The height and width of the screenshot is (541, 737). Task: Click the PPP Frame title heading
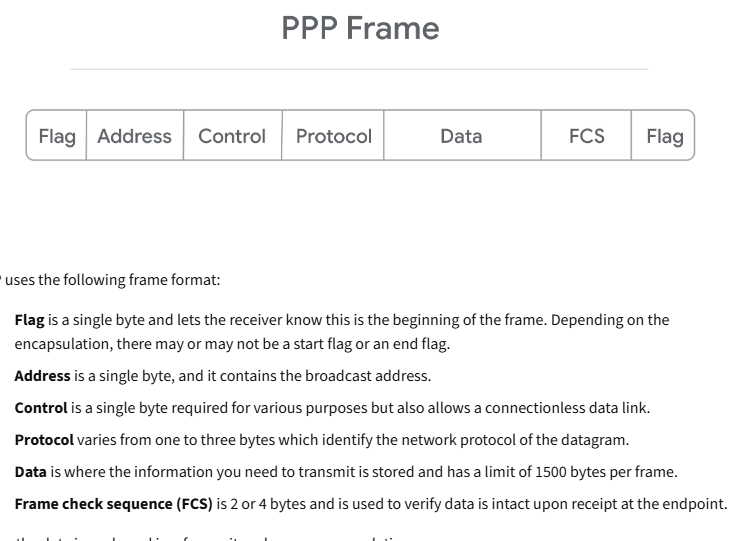pos(360,28)
